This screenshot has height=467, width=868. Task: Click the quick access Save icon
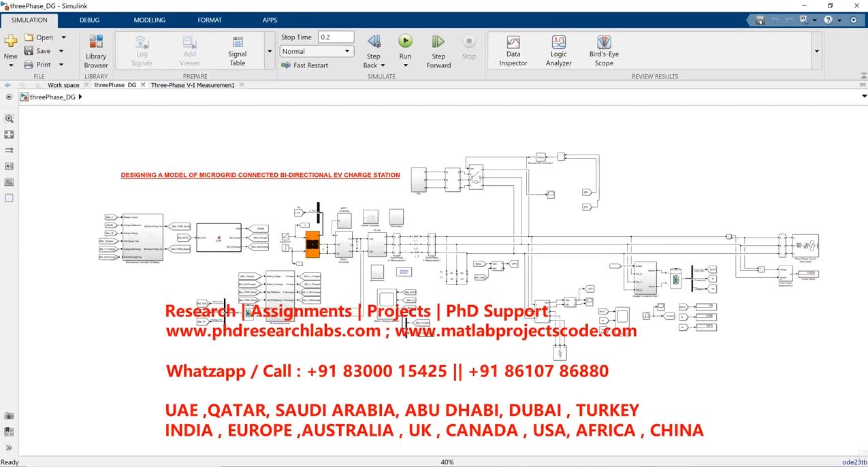coord(760,20)
